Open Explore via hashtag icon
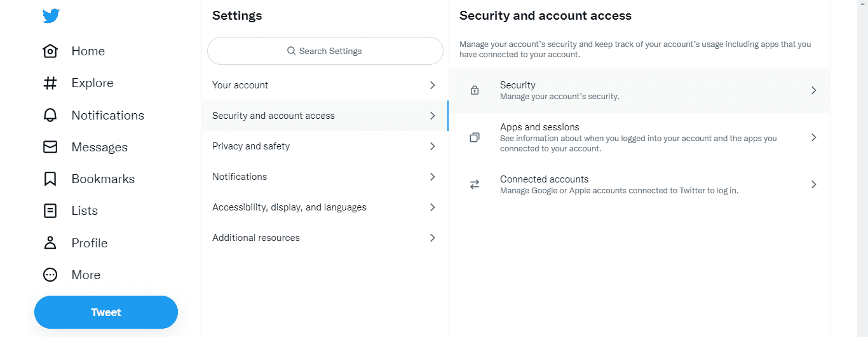The width and height of the screenshot is (868, 337). click(50, 83)
